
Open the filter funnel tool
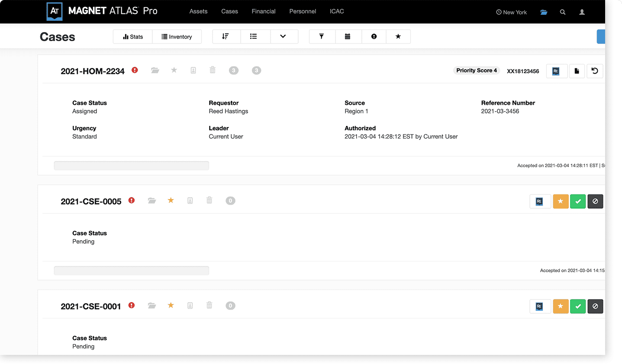coord(322,36)
